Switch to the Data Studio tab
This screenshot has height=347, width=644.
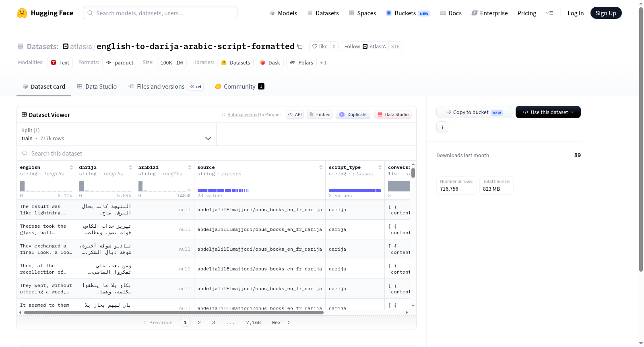tap(97, 86)
